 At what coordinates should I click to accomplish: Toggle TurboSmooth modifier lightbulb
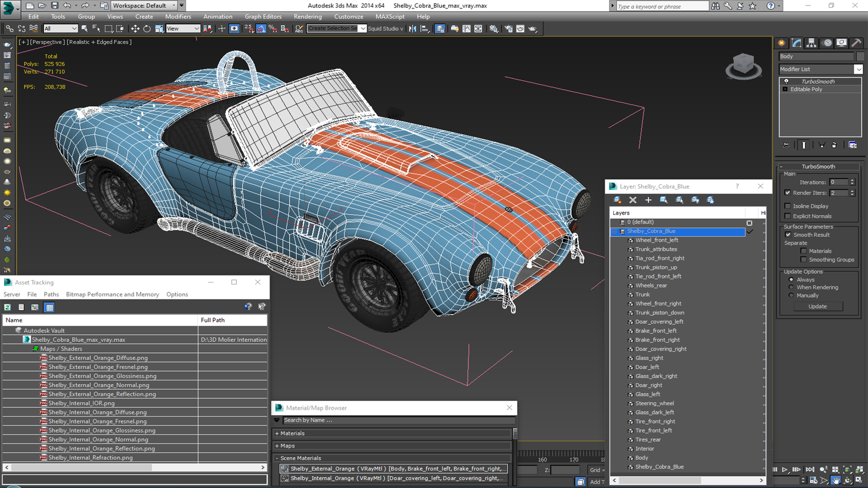pyautogui.click(x=786, y=81)
